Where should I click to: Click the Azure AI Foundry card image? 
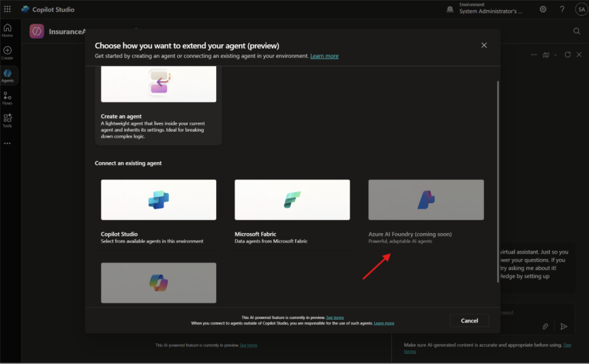coord(426,200)
